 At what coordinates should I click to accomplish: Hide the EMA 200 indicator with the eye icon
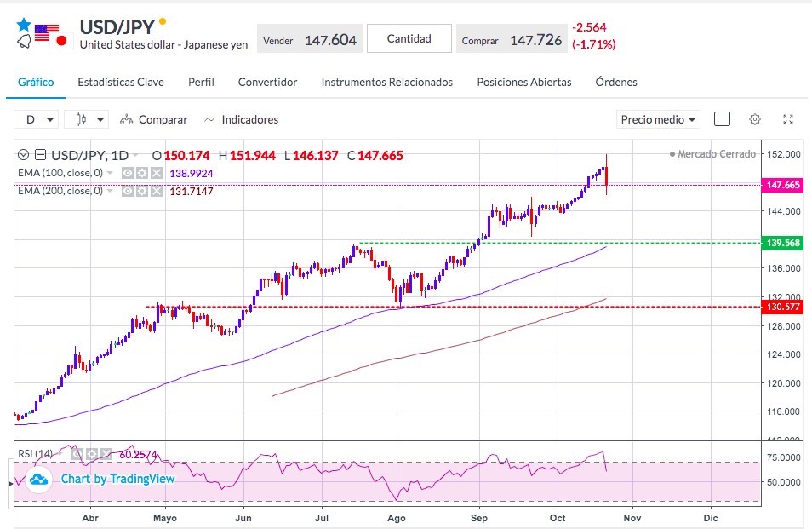pyautogui.click(x=128, y=191)
